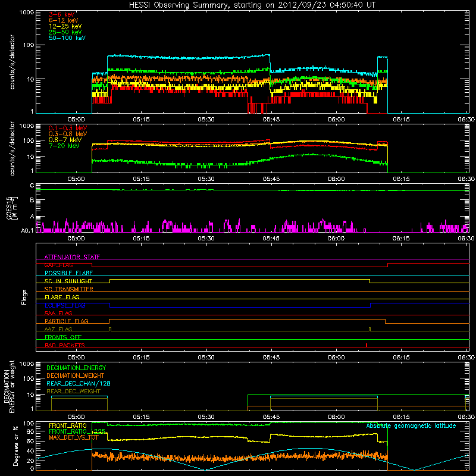Click 05:00 tick under the keV panel

76,120
